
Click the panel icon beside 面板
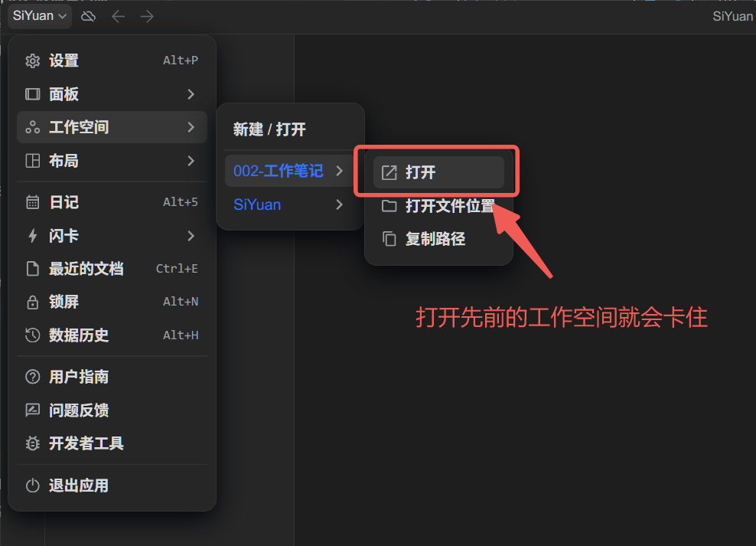(x=32, y=94)
